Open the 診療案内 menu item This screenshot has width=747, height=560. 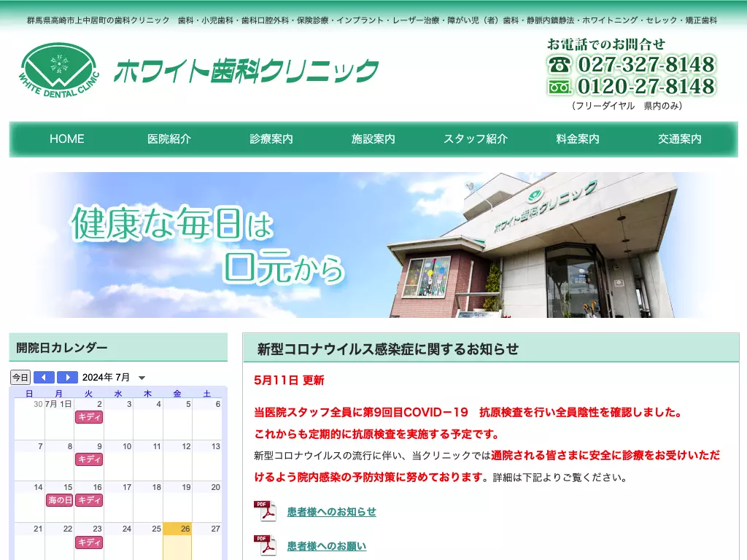click(271, 139)
